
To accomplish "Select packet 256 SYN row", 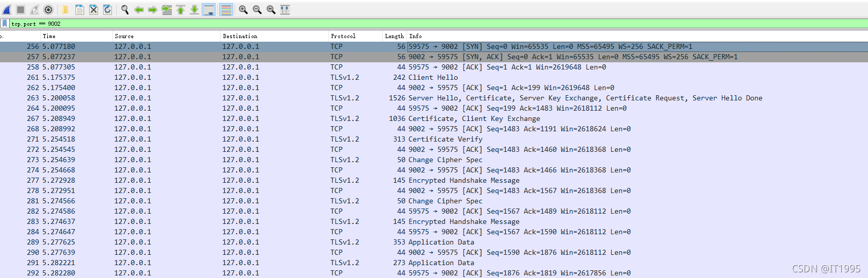I will [x=434, y=46].
